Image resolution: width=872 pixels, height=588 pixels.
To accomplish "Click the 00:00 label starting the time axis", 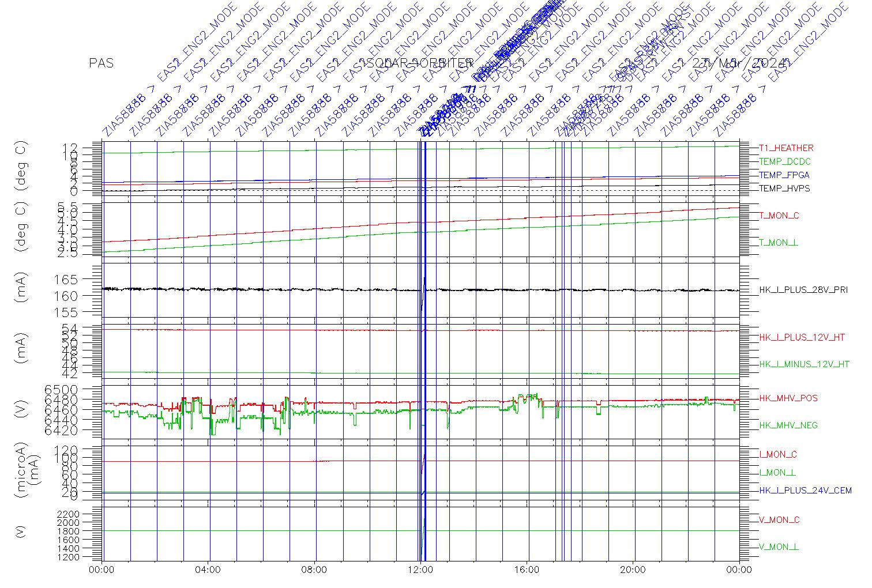I will [x=102, y=570].
